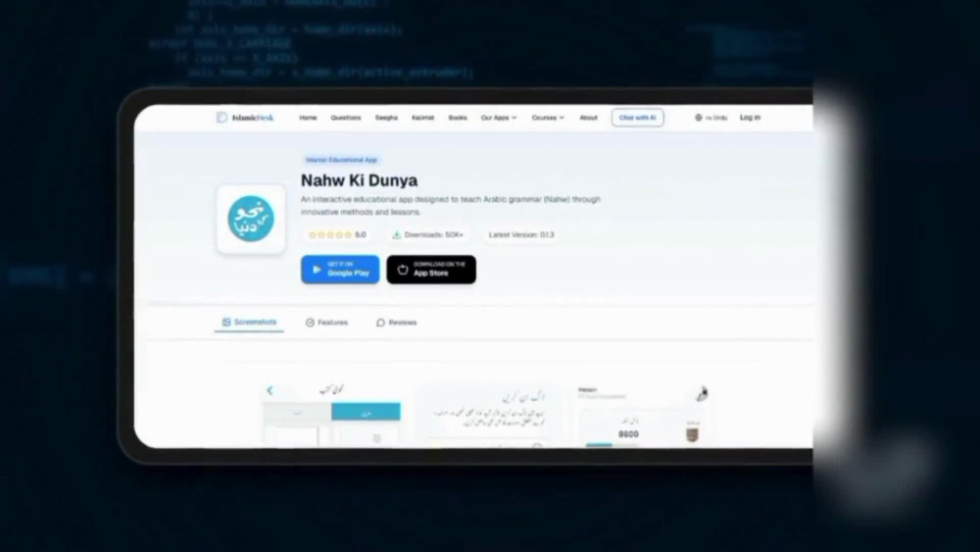
Task: Open the first app screenshot thumbnail
Action: (x=332, y=415)
